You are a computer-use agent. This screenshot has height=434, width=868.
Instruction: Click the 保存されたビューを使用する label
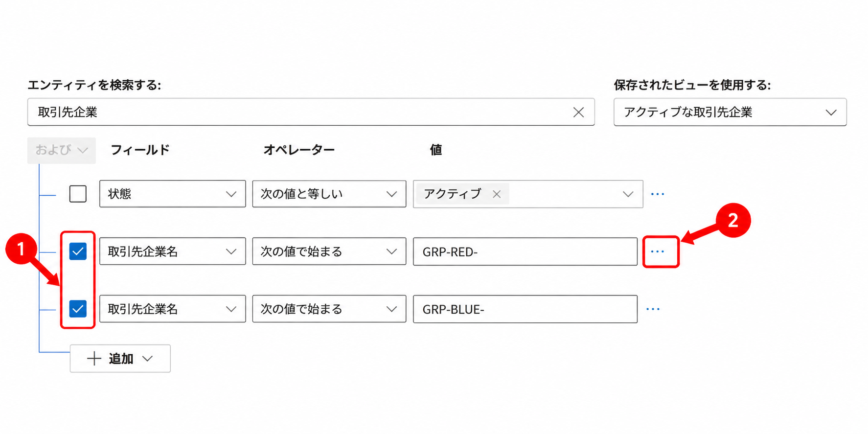pyautogui.click(x=692, y=85)
